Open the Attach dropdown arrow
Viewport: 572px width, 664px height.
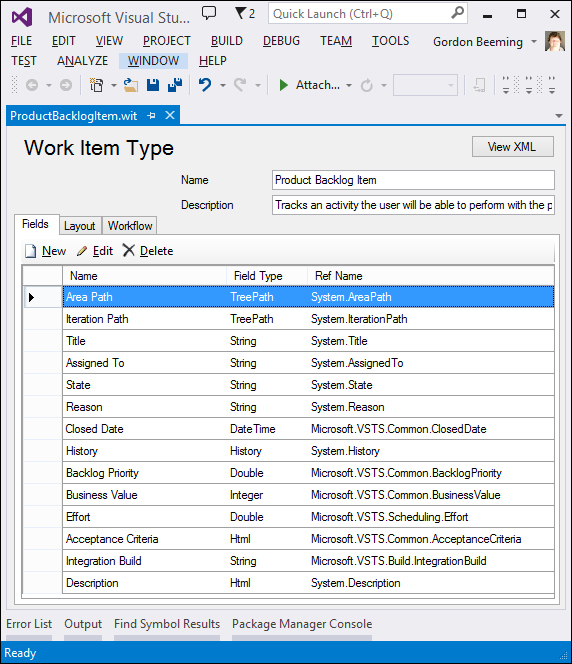349,86
